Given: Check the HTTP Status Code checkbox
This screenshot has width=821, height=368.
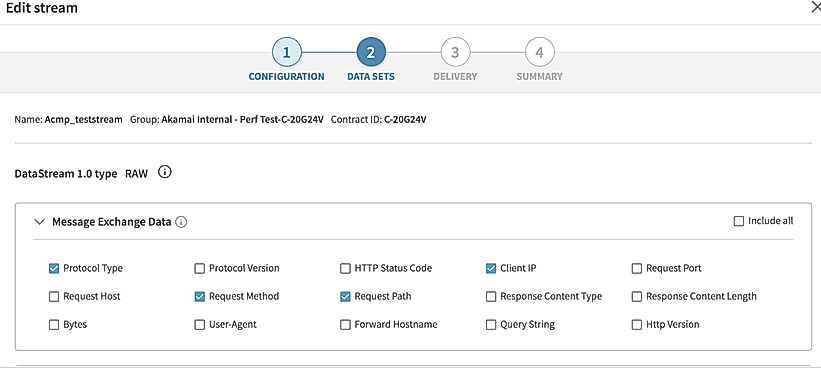Looking at the screenshot, I should click(345, 269).
